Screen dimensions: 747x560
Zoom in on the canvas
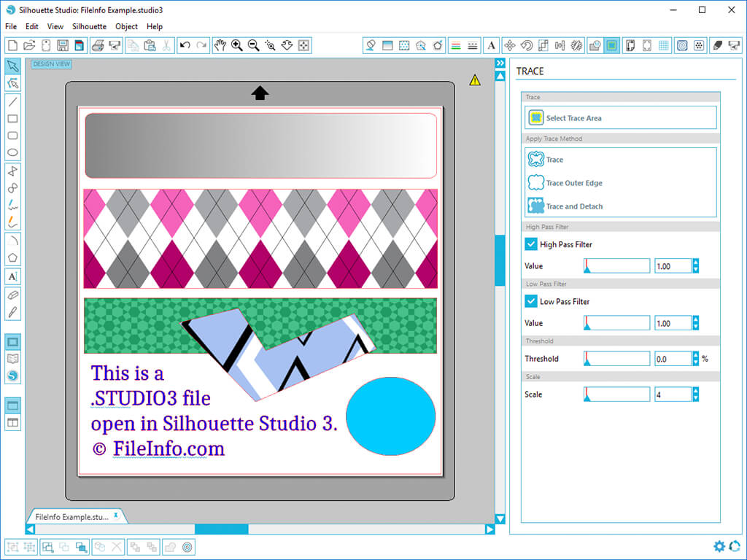tap(237, 45)
